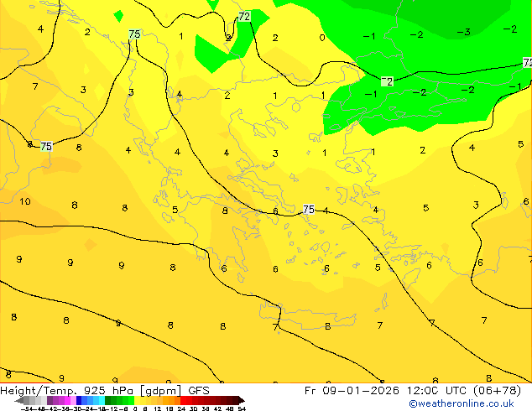Click the '12' label on the color scale
The width and height of the screenshot is (532, 411).
pyautogui.click(x=157, y=408)
